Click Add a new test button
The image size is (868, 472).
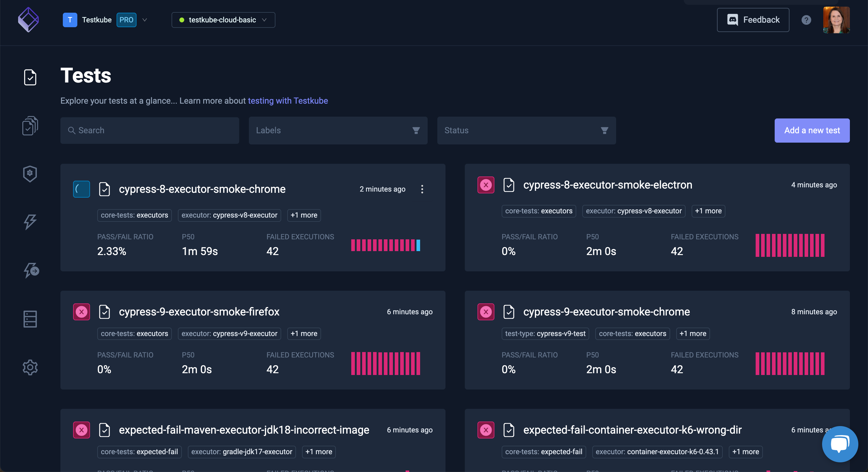point(812,131)
